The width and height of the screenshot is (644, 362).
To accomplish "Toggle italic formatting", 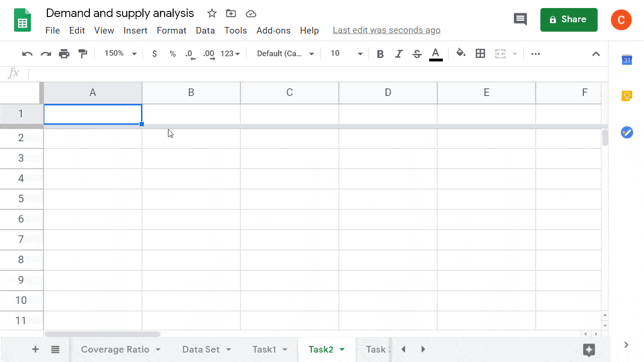I will [398, 54].
